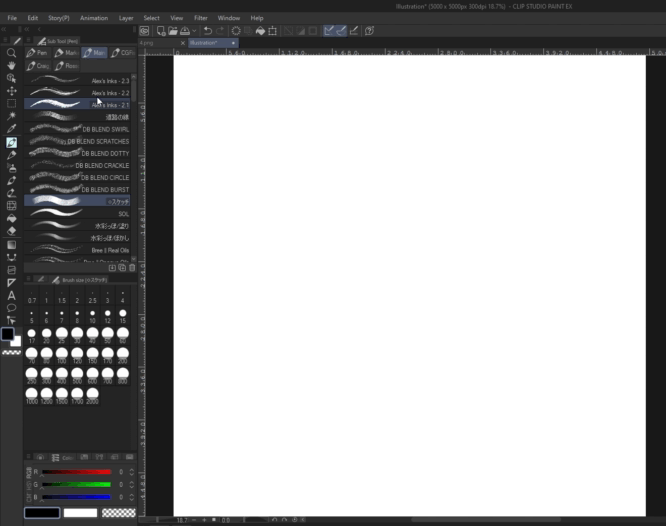Click the zoom-in plus on status bar
This screenshot has width=666, height=526.
pos(204,520)
